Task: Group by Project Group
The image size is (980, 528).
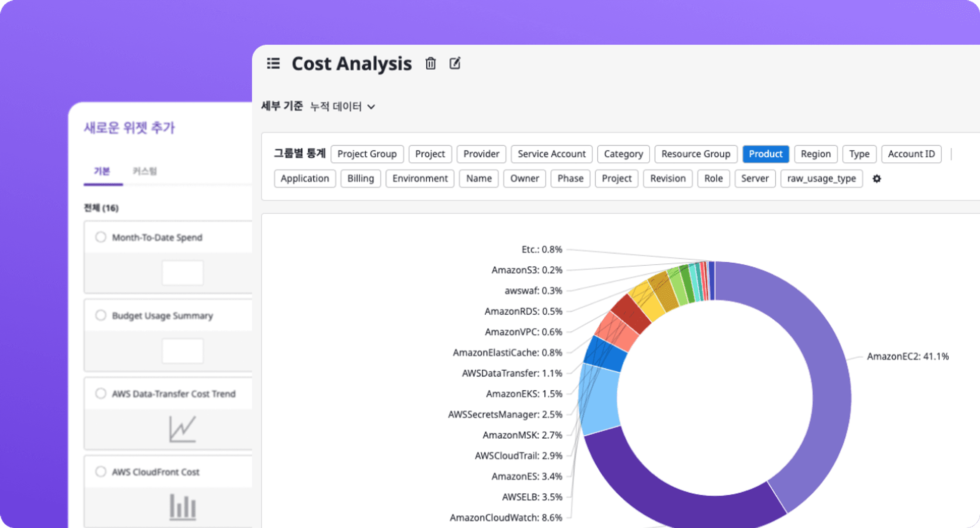Action: [x=367, y=154]
